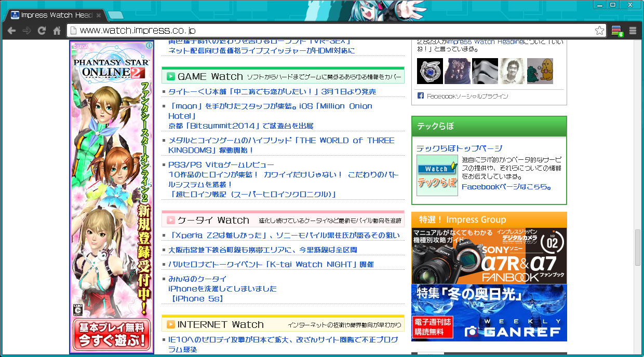Open the 冬の奥日光 GANREF weekly banner
The image size is (644, 357).
pos(489,313)
